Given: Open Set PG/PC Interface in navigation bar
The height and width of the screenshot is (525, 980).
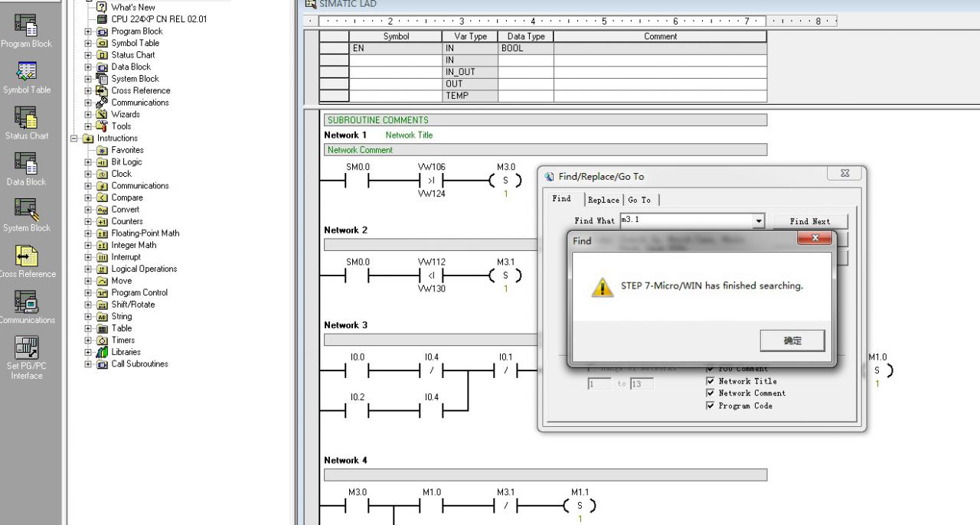Looking at the screenshot, I should [26, 357].
